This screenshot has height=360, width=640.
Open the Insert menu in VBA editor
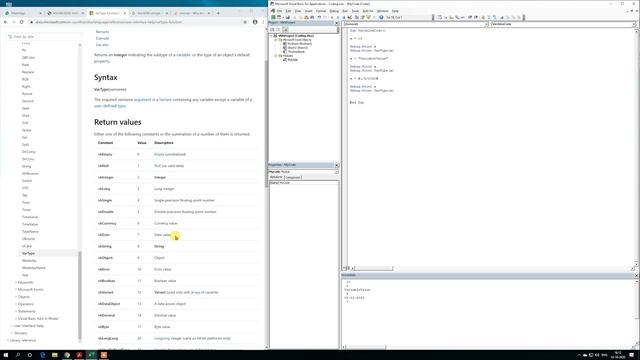point(309,11)
